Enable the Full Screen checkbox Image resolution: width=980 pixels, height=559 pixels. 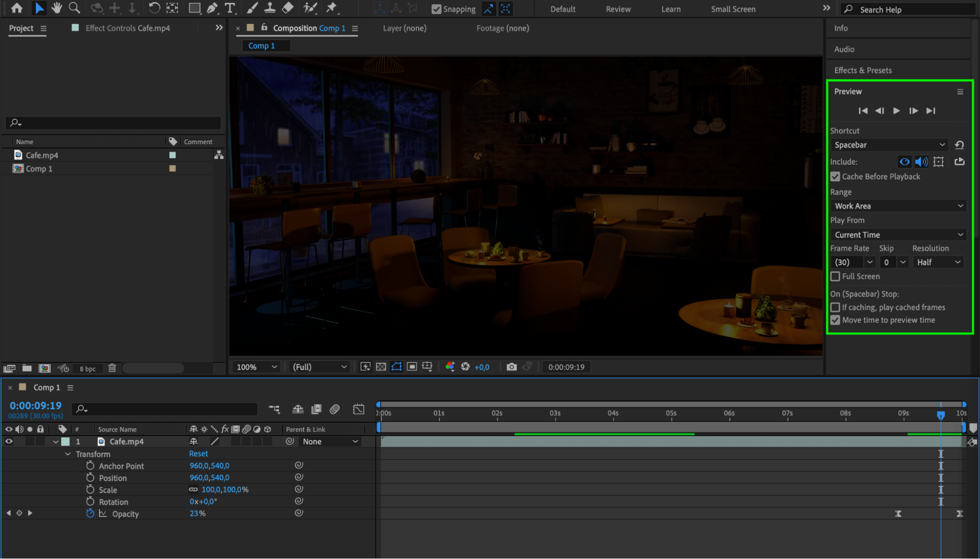pyautogui.click(x=835, y=277)
